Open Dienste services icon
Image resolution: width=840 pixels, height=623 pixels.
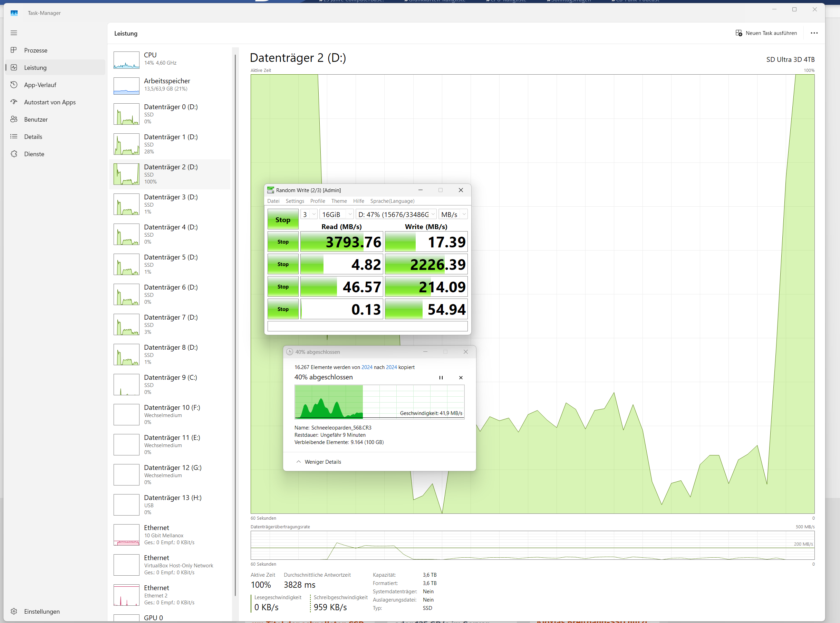pos(14,154)
